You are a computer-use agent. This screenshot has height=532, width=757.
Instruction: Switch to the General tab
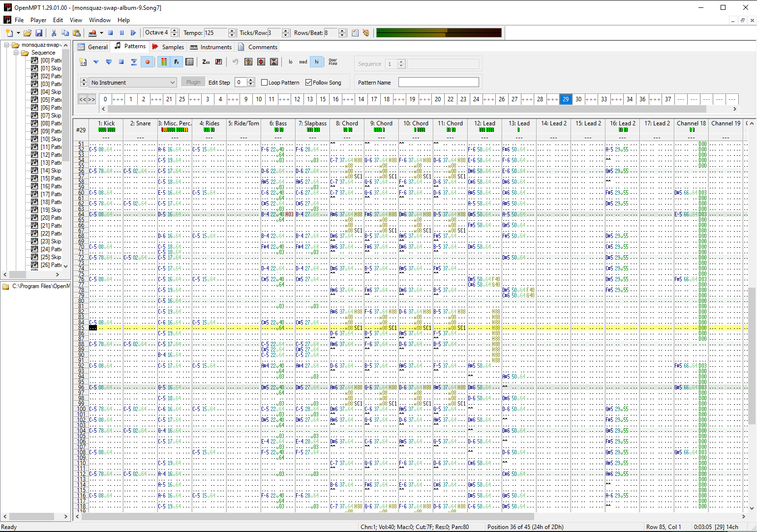[92, 47]
